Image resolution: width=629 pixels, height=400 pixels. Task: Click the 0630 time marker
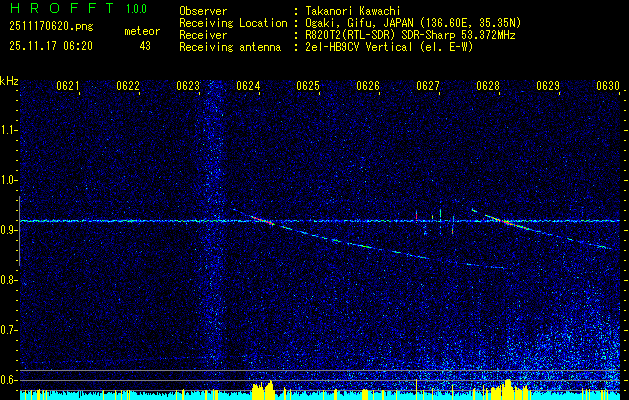pyautogui.click(x=608, y=86)
